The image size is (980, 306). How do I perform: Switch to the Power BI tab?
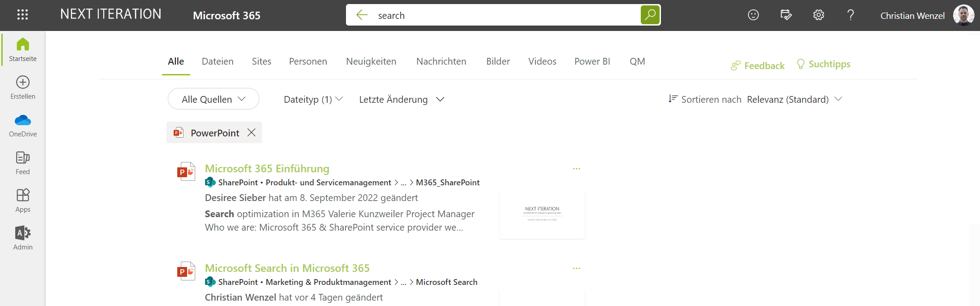click(x=592, y=61)
